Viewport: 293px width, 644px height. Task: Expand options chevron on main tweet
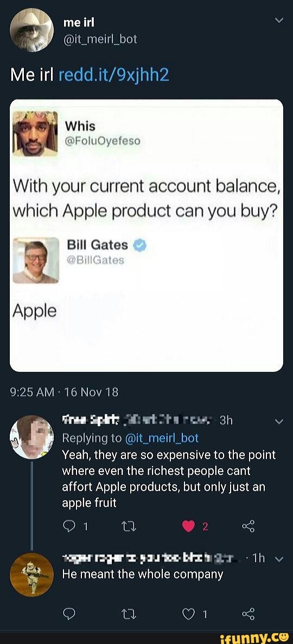[279, 20]
